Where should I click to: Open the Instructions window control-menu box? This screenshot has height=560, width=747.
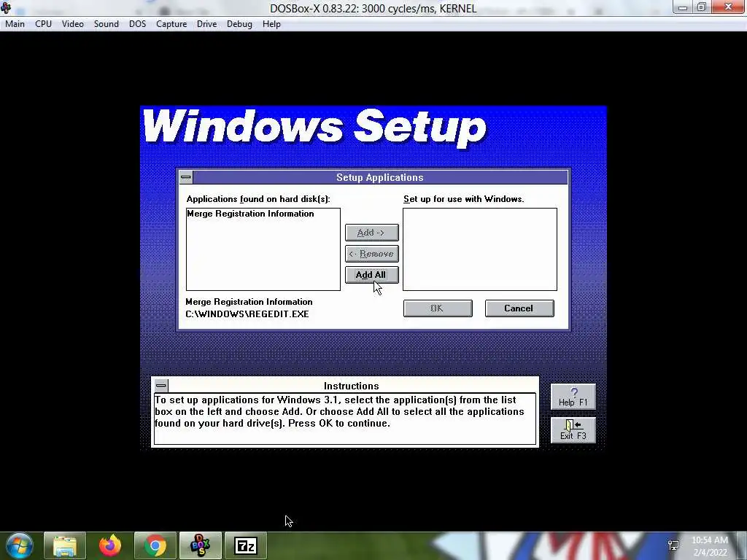[x=161, y=385]
